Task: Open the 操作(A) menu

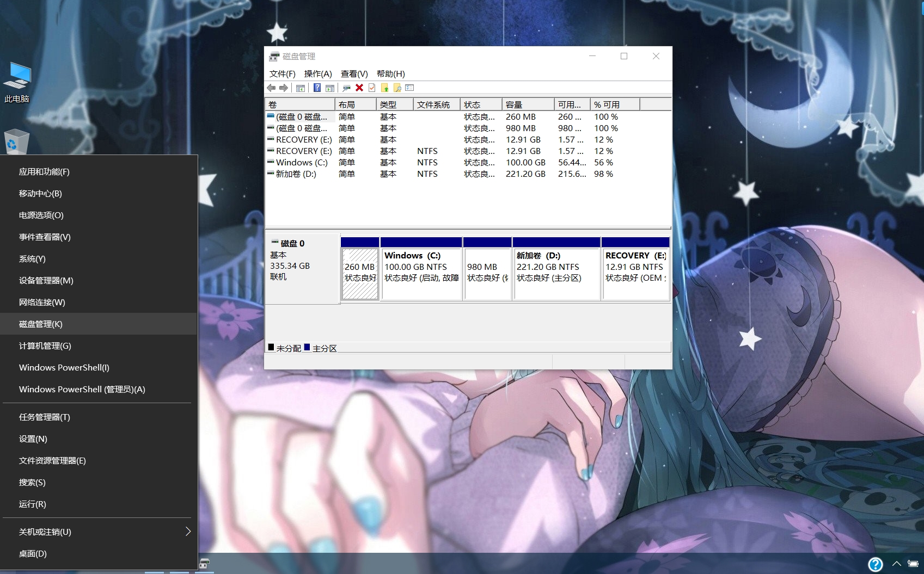Action: [x=318, y=73]
